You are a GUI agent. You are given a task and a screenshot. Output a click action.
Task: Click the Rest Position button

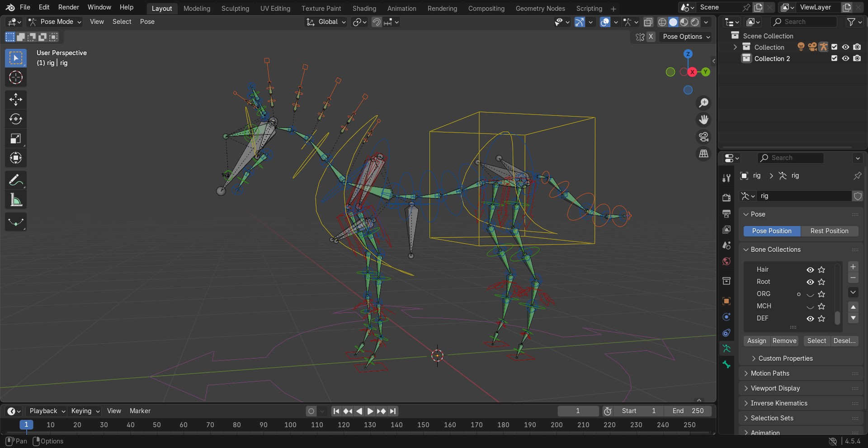(x=829, y=231)
